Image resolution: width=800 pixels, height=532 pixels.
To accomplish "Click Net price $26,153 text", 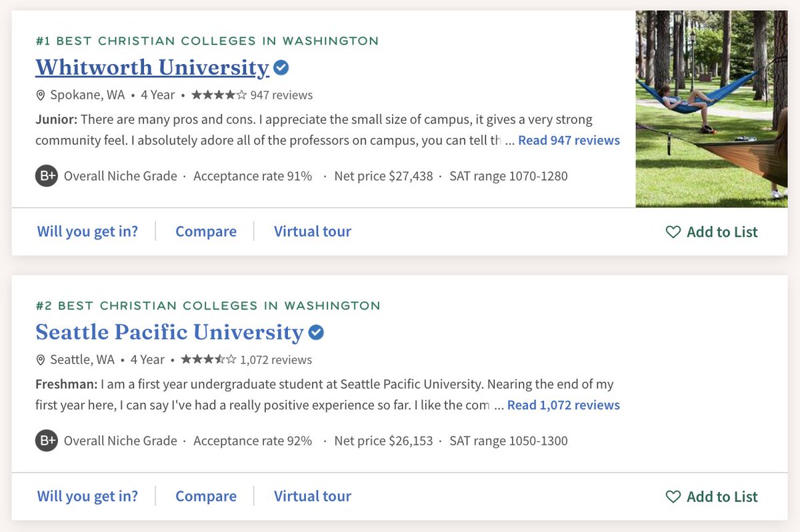I will point(383,441).
